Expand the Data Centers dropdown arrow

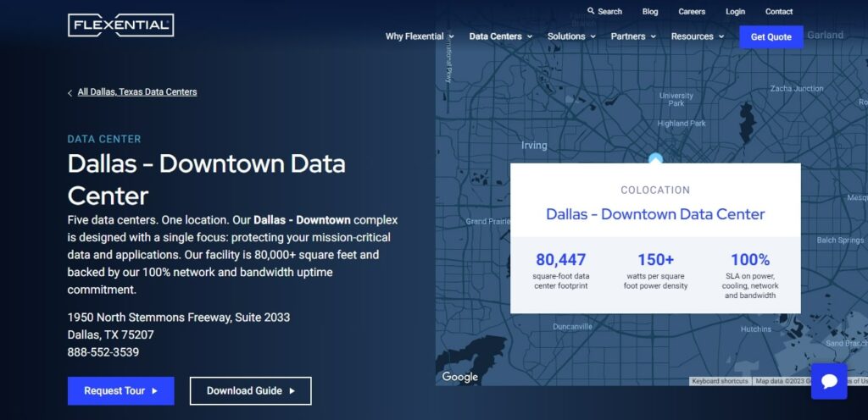530,36
